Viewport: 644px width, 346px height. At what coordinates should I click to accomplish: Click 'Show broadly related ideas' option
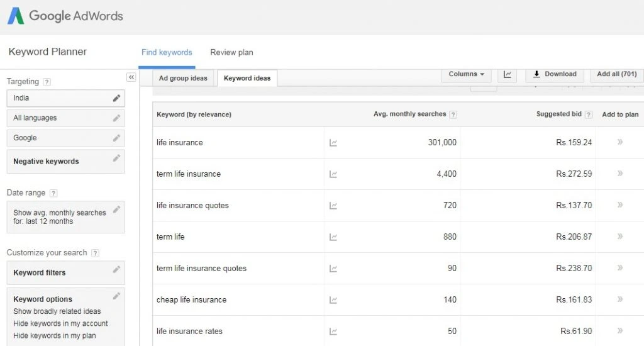tap(57, 311)
